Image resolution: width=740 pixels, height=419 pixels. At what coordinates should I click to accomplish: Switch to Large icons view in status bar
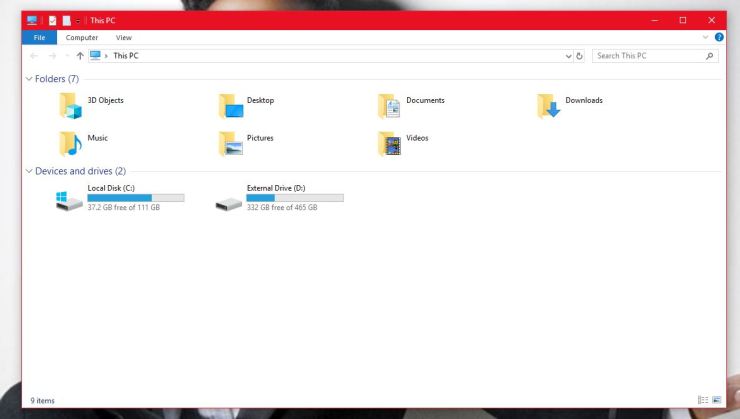click(x=716, y=400)
